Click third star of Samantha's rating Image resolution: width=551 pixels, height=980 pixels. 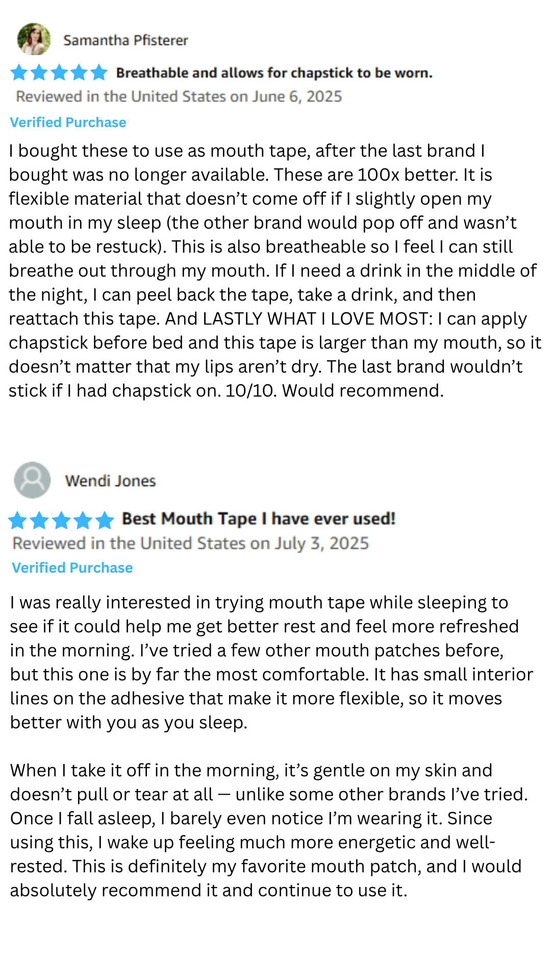tap(59, 72)
